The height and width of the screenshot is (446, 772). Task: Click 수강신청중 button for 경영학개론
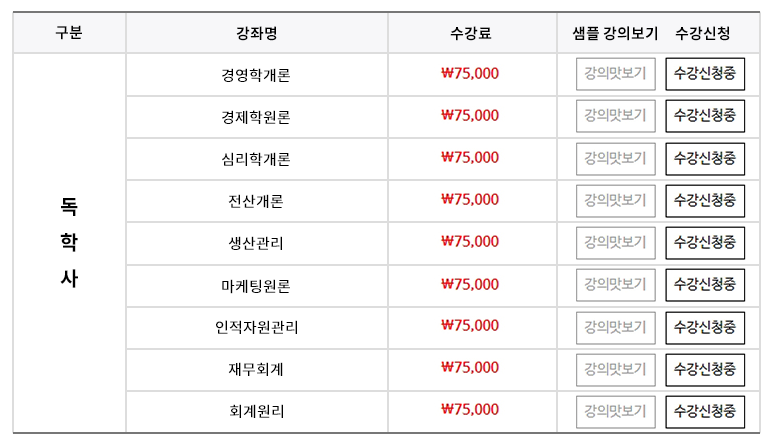click(x=705, y=74)
